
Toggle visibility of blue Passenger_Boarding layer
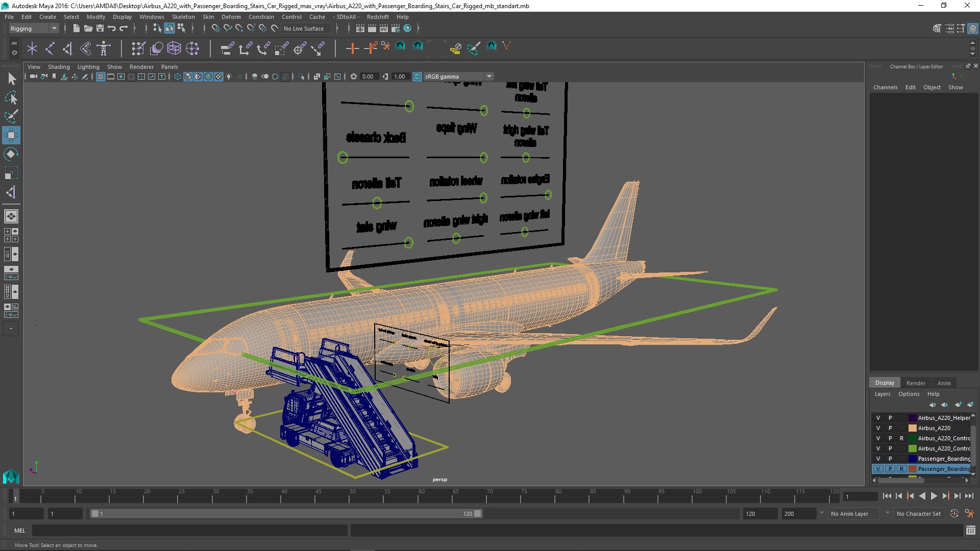pos(878,459)
